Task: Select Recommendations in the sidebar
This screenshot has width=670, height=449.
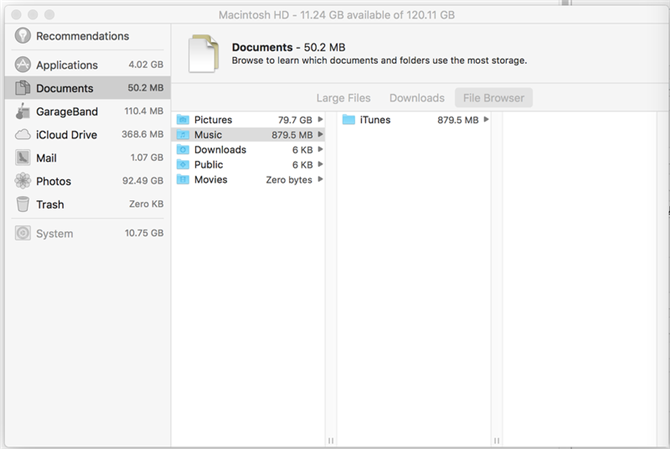Action: 88,36
